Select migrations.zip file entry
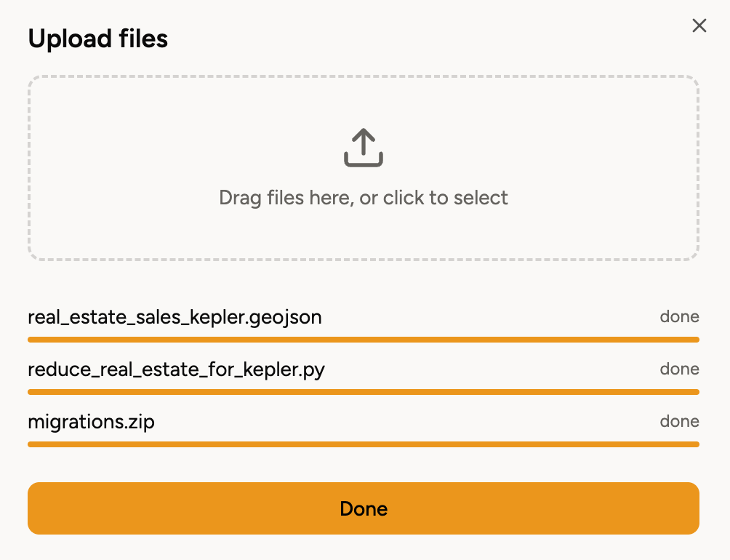Viewport: 730px width, 560px height. 91,422
